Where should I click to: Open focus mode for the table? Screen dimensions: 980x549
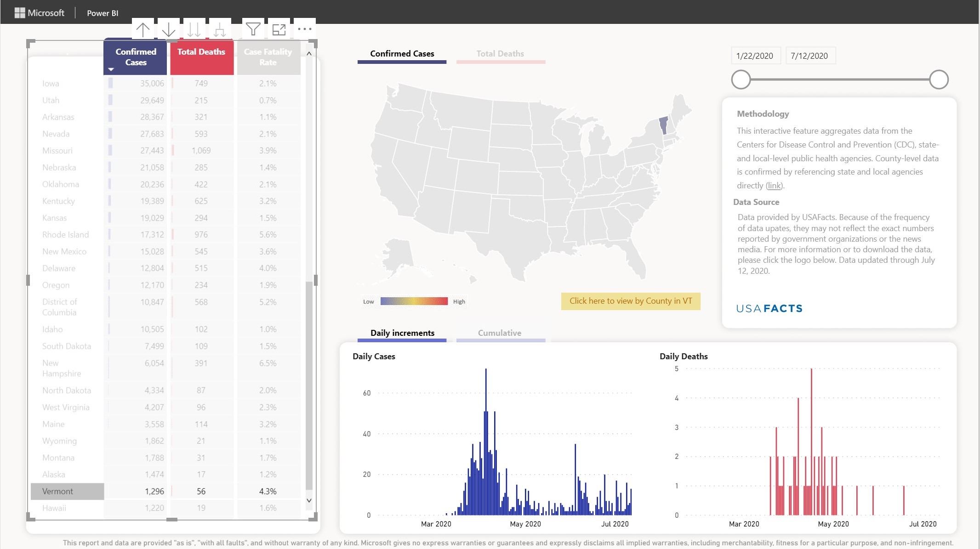[279, 29]
